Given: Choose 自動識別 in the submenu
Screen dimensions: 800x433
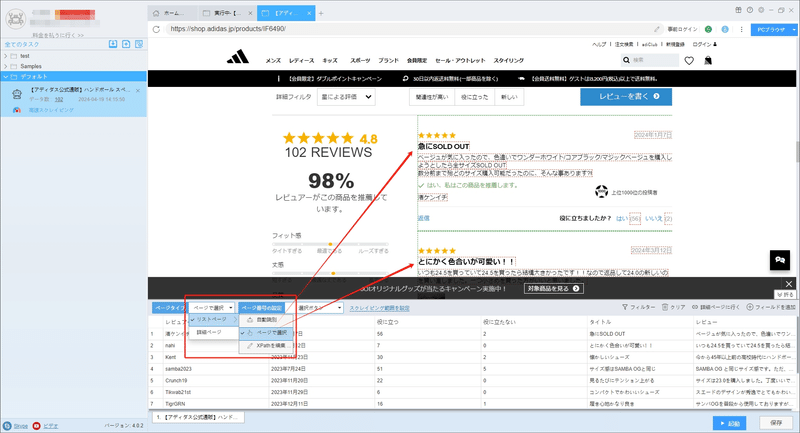Looking at the screenshot, I should [x=266, y=320].
